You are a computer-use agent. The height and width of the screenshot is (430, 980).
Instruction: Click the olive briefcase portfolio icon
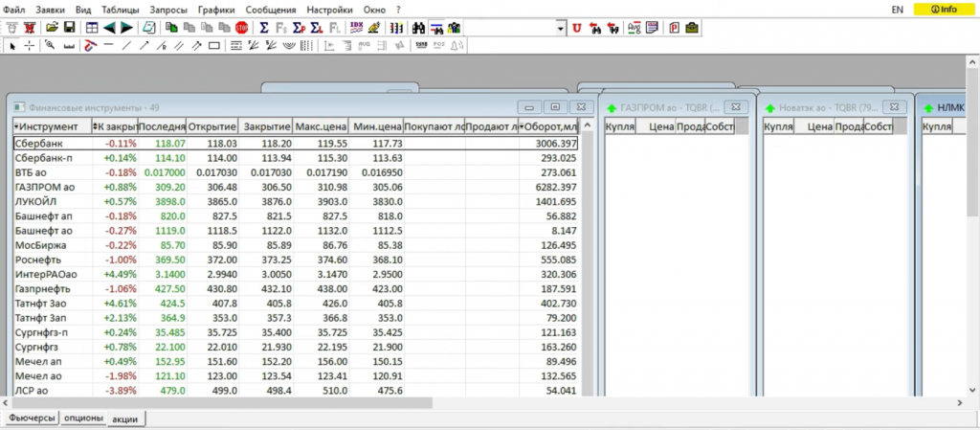point(692,28)
